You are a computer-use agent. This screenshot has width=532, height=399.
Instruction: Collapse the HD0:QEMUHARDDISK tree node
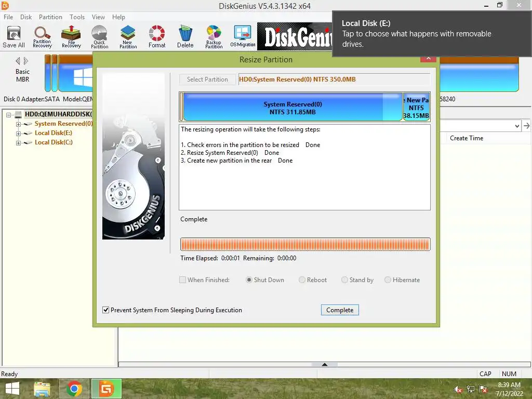(9, 115)
